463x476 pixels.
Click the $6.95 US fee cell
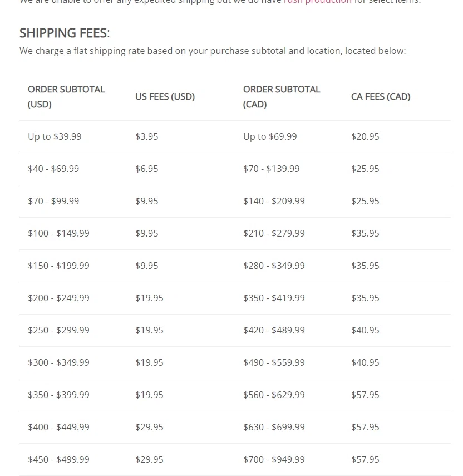[147, 169]
